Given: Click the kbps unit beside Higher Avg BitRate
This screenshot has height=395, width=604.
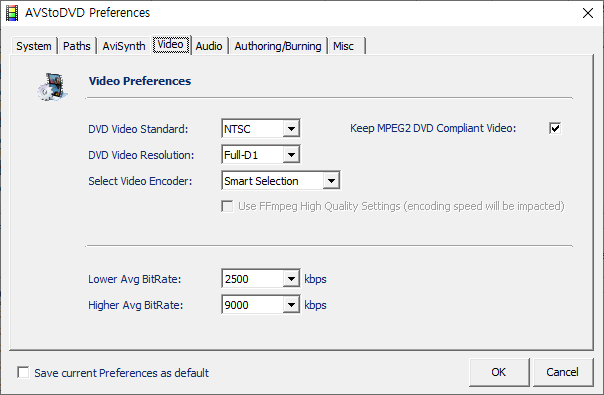Looking at the screenshot, I should click(315, 305).
